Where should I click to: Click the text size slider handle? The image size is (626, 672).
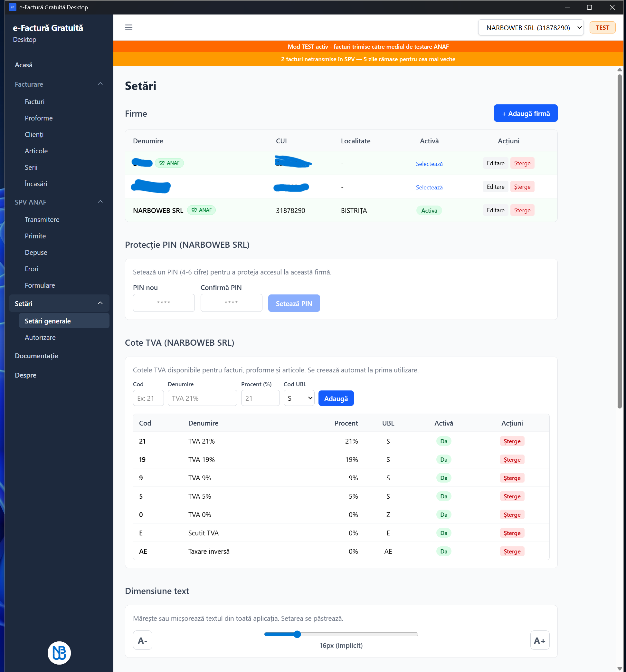297,634
